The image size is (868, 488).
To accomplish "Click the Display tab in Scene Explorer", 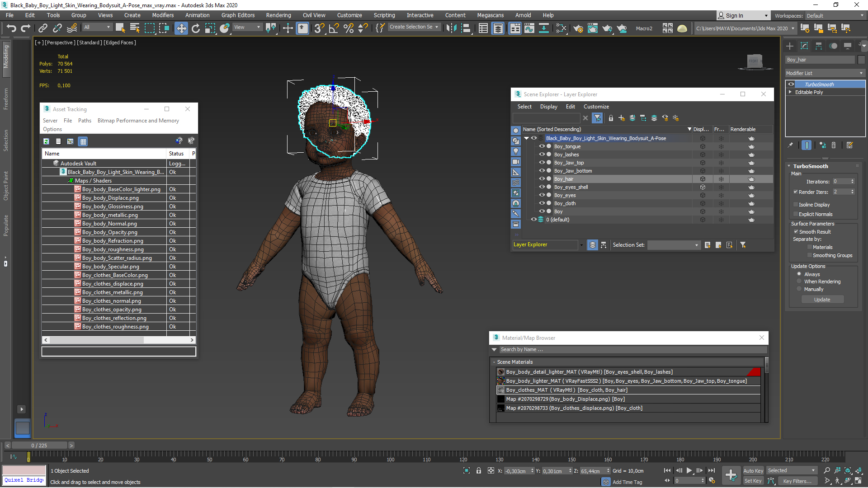I will tap(548, 106).
